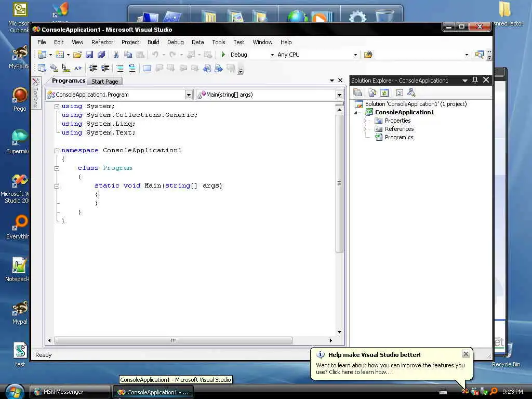Click the Find in Files icon
The width and height of the screenshot is (532, 399).
(x=368, y=55)
